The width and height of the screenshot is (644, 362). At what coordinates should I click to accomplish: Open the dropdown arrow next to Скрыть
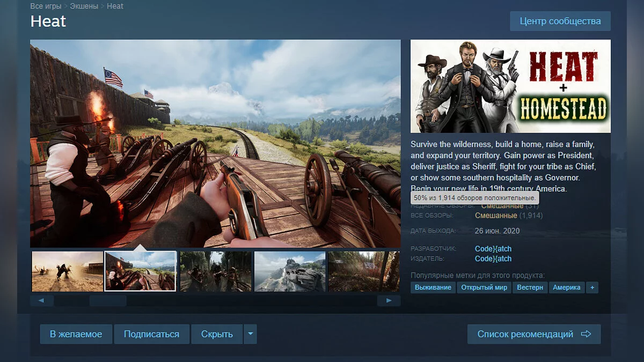250,334
